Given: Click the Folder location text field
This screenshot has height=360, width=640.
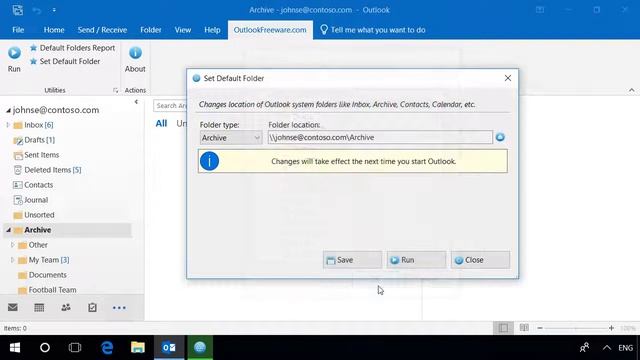Looking at the screenshot, I should [380, 137].
